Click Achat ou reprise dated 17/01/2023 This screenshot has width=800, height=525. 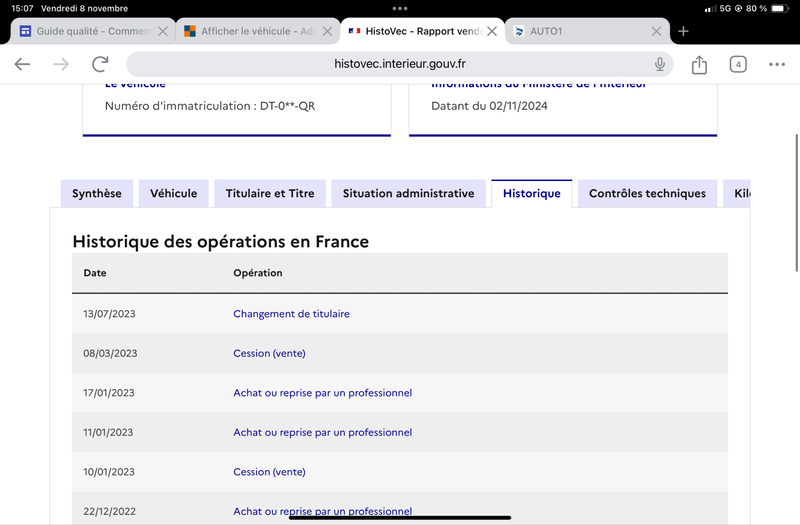(x=322, y=393)
